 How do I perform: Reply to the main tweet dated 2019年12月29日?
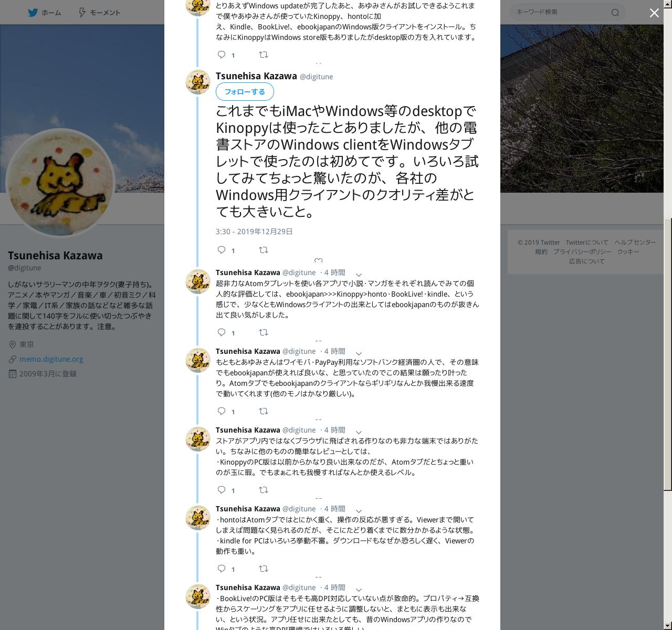[222, 250]
